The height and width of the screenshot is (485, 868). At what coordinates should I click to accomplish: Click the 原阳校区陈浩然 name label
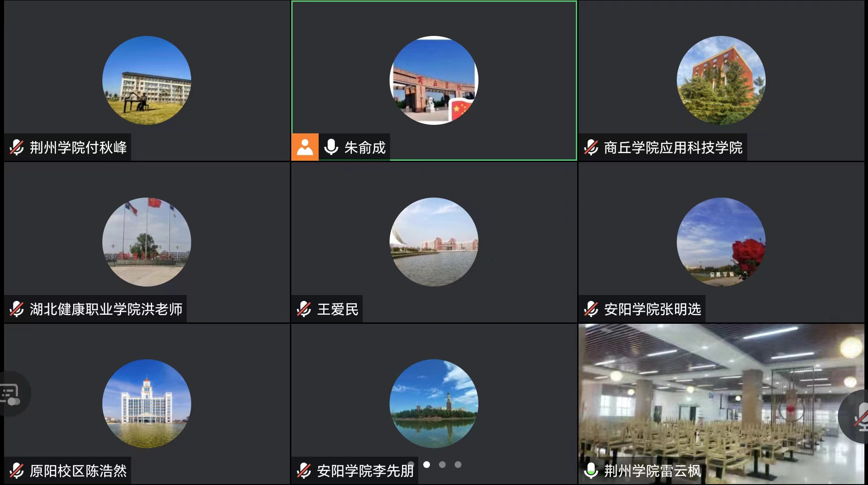(78, 471)
